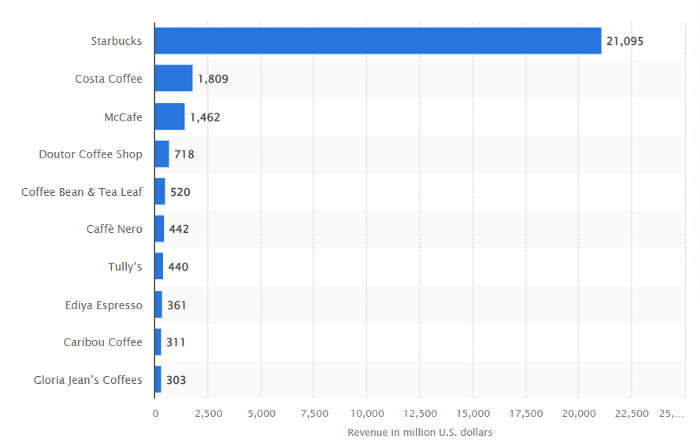Click the 20,000 axis tick label
The width and height of the screenshot is (700, 442).
[579, 414]
